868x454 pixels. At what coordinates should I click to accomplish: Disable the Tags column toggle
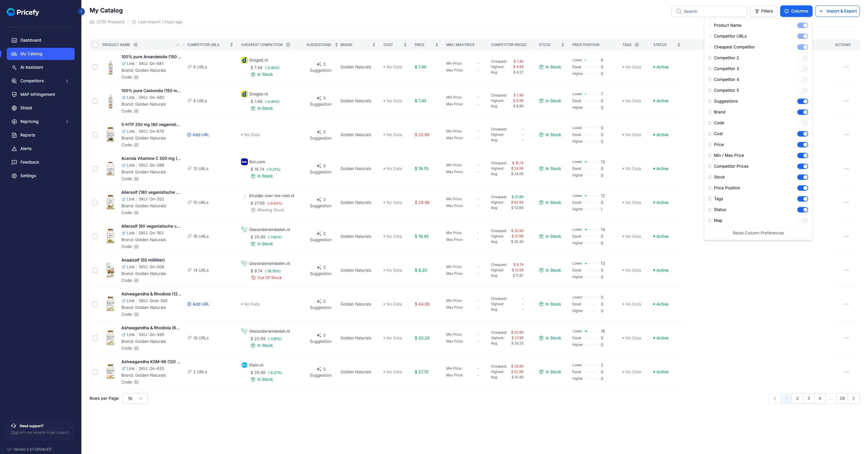pyautogui.click(x=803, y=199)
